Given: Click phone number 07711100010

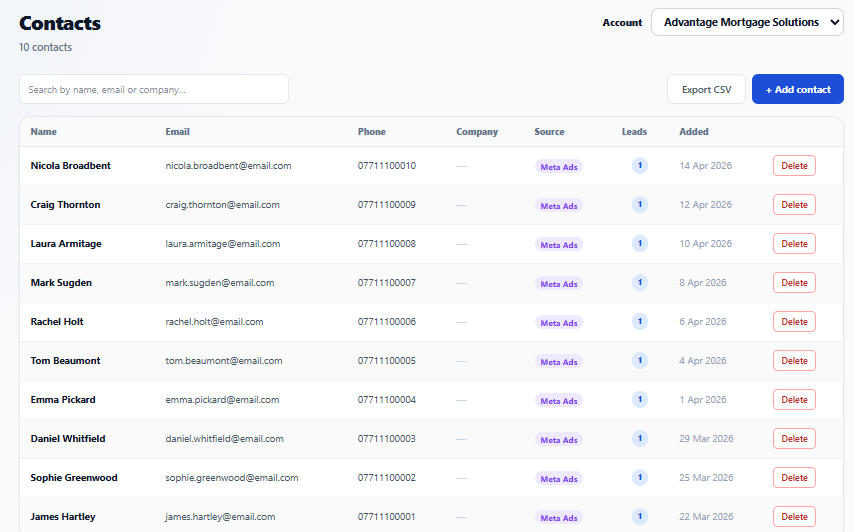Looking at the screenshot, I should pos(386,166).
